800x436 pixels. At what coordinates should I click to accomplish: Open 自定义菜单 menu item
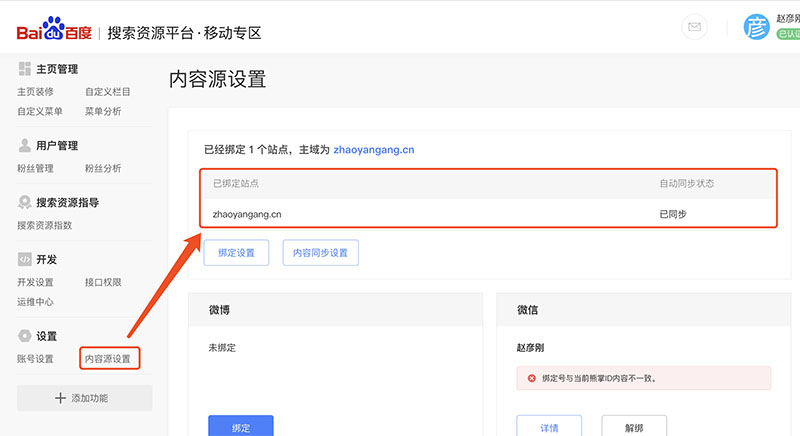[40, 111]
